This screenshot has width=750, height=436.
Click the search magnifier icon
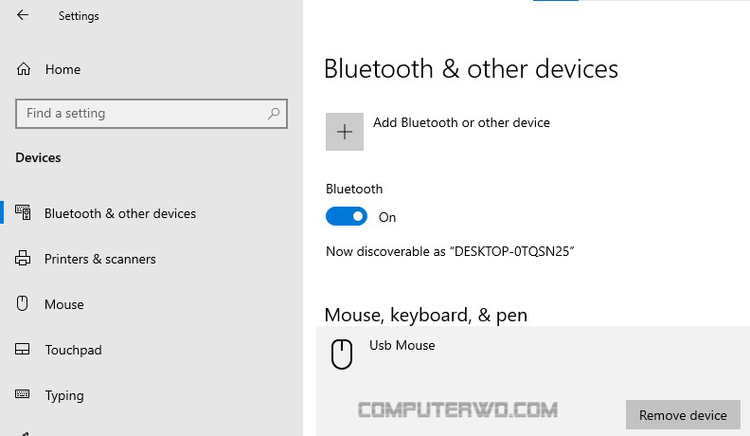pyautogui.click(x=274, y=114)
